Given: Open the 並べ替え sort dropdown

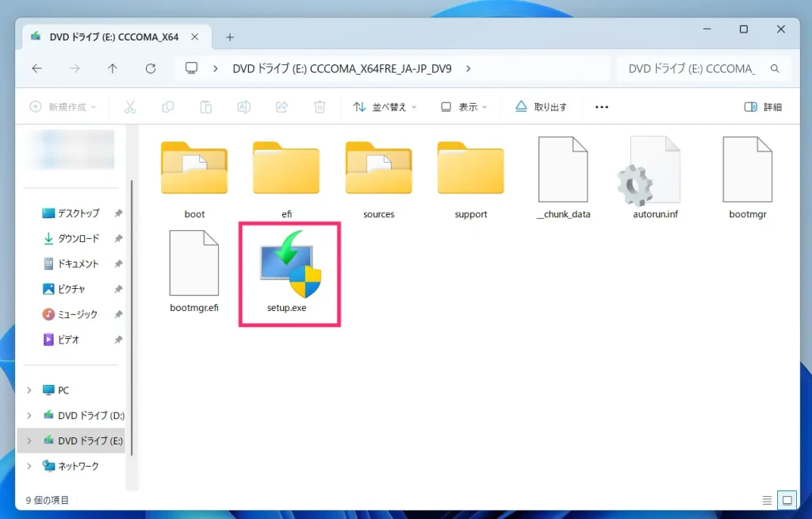Looking at the screenshot, I should coord(385,107).
